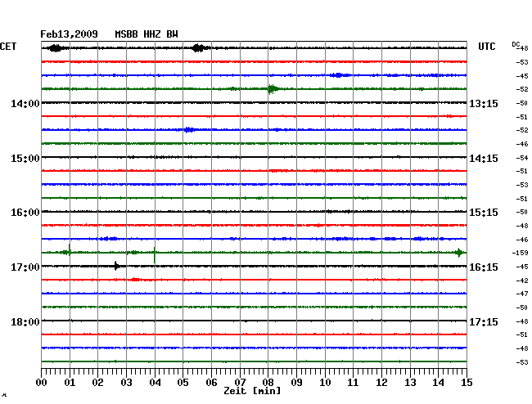This screenshot has width=532, height=404.
Task: Select the CET timezone label
Action: (x=8, y=47)
